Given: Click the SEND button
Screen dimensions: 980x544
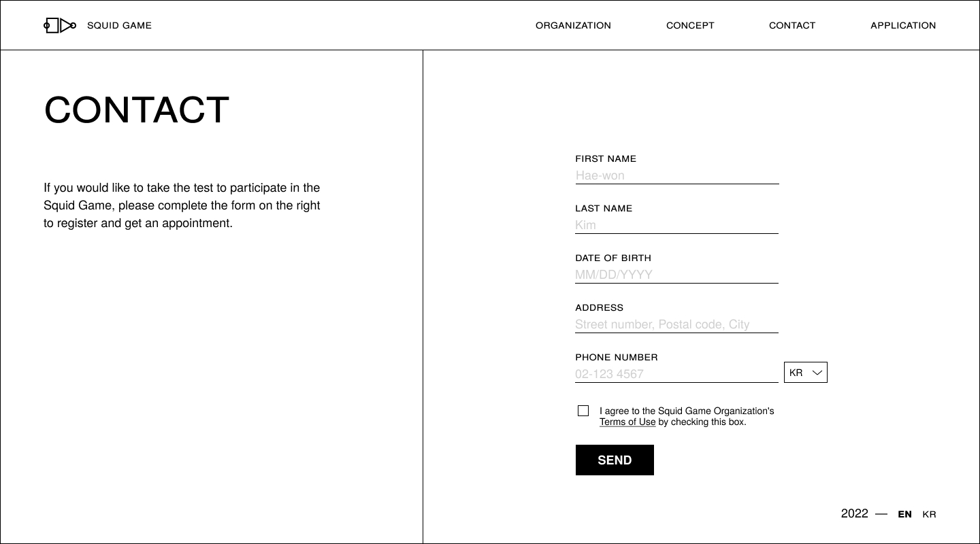Looking at the screenshot, I should [615, 460].
